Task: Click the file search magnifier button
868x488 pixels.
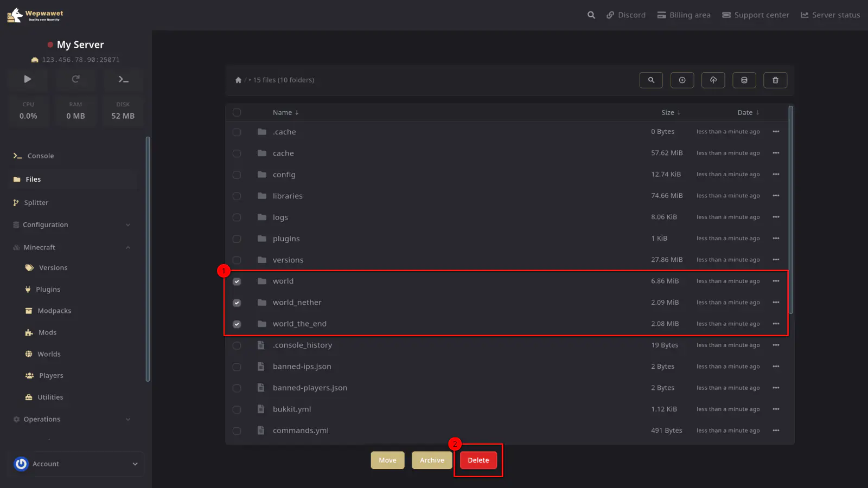Action: tap(651, 80)
